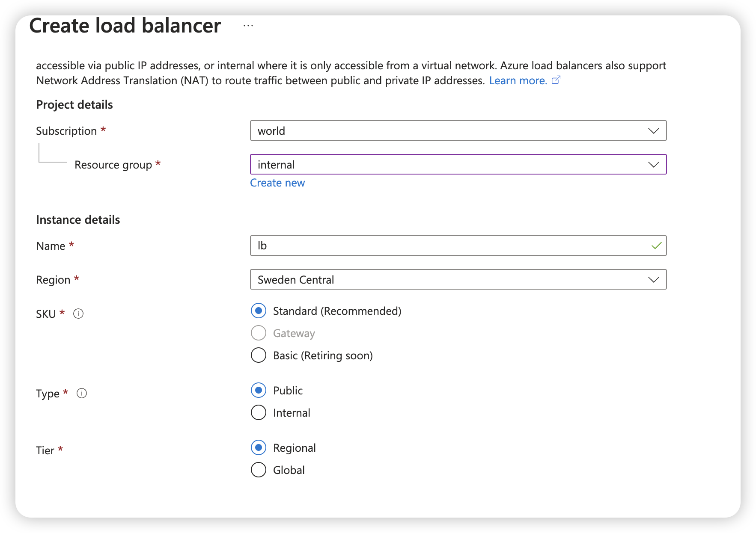Open the ellipsis menu beside Create load balancer
Image resolution: width=756 pixels, height=533 pixels.
[x=248, y=26]
